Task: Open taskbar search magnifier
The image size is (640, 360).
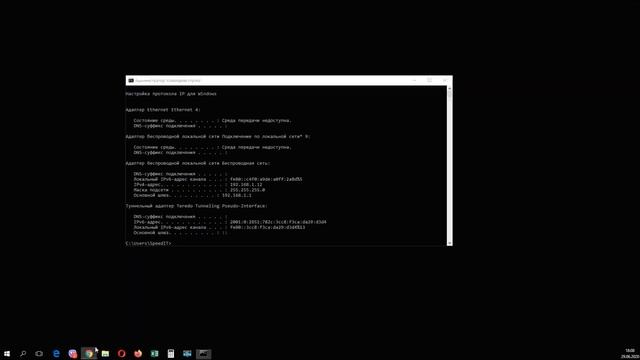Action: [23, 353]
